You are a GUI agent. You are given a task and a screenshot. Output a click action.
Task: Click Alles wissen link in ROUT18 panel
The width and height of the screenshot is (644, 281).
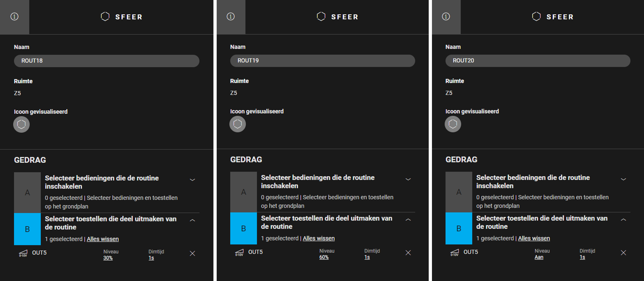[103, 239]
